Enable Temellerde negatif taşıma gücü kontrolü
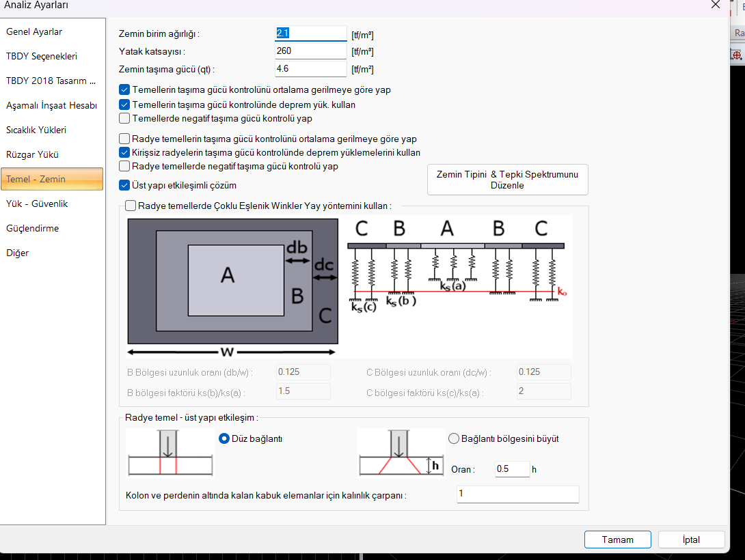 point(124,119)
